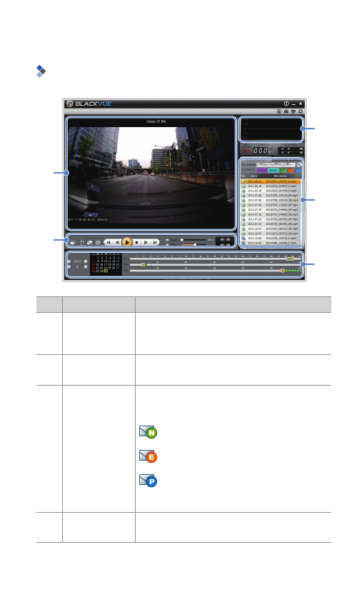This screenshot has width=364, height=607.
Task: Click the volume speaker icon
Action: (167, 245)
